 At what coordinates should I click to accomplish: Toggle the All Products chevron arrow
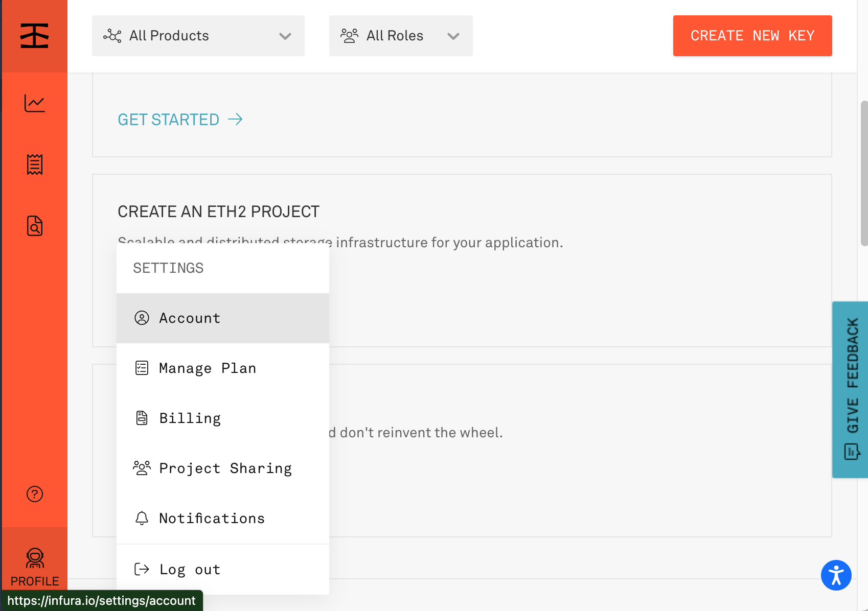coord(285,36)
